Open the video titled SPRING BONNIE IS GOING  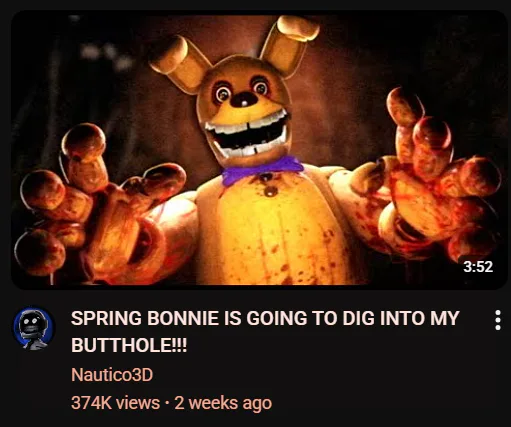pos(265,332)
